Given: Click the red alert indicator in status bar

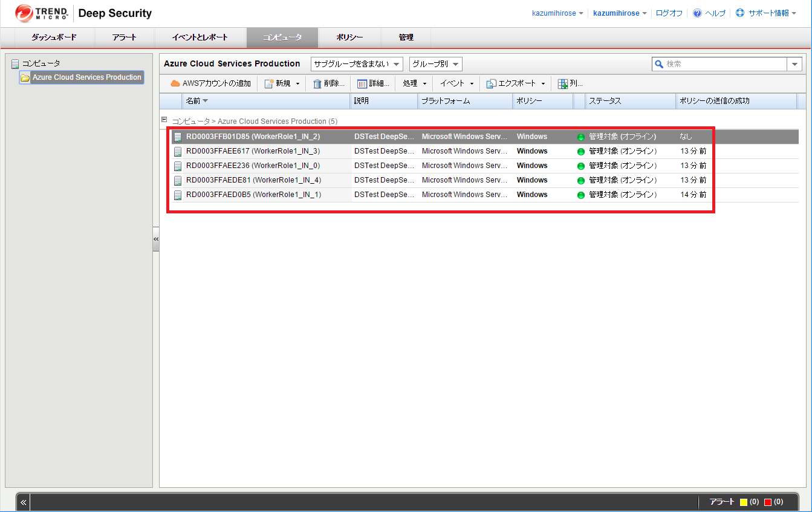Looking at the screenshot, I should pyautogui.click(x=768, y=502).
